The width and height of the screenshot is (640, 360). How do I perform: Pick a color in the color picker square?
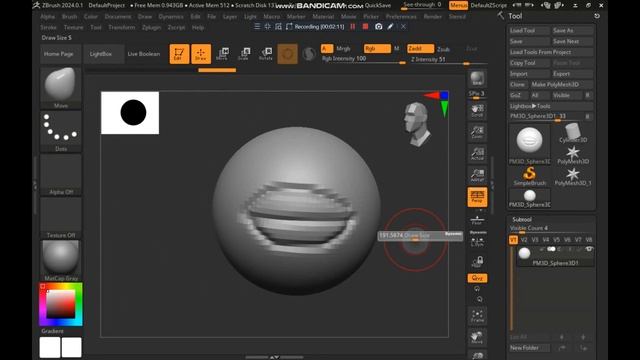coord(61,304)
